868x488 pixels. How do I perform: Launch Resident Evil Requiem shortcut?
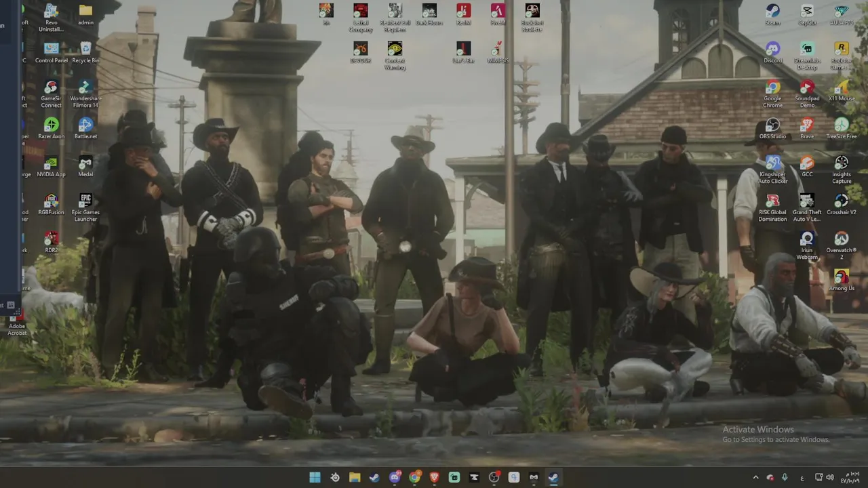395,18
